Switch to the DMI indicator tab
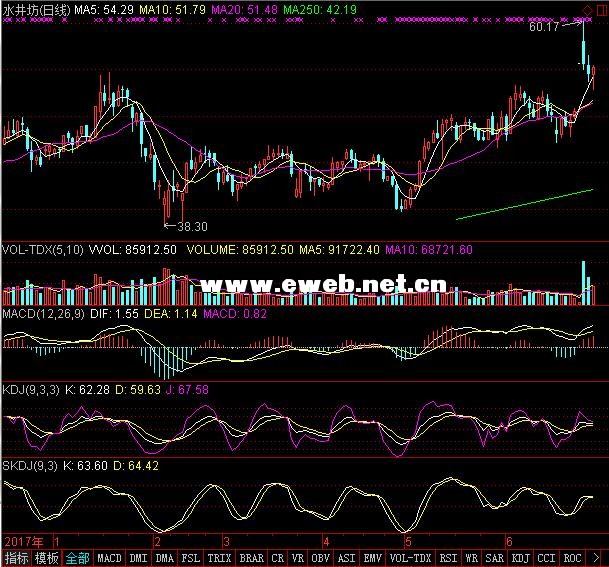The height and width of the screenshot is (567, 609). tap(138, 558)
